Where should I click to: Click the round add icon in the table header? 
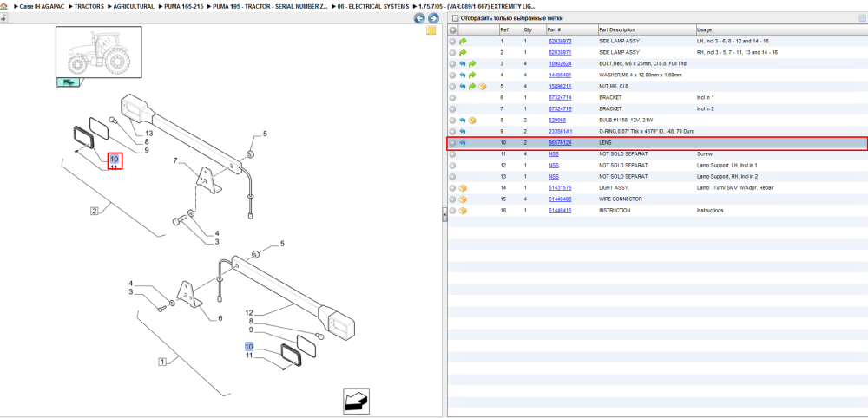(x=452, y=29)
